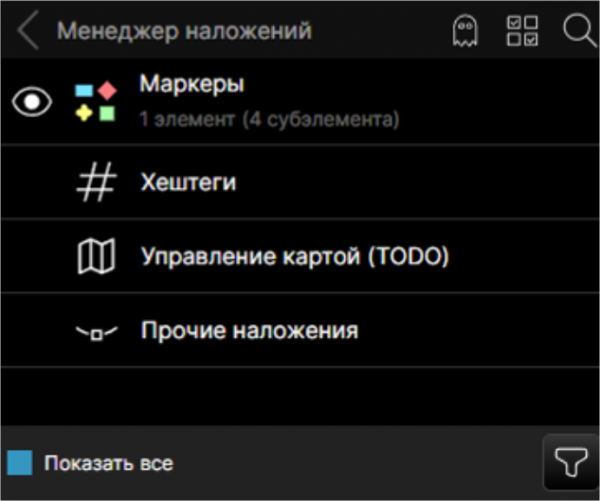The height and width of the screenshot is (501, 600).
Task: Click the ghost icon in header
Action: (465, 31)
